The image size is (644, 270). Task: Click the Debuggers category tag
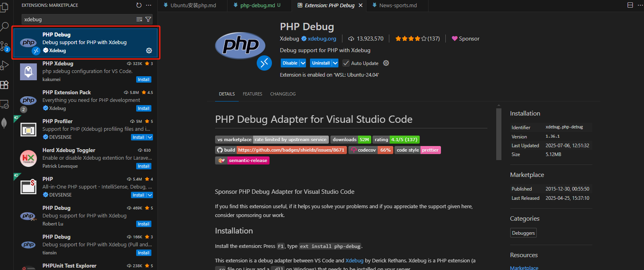[523, 233]
